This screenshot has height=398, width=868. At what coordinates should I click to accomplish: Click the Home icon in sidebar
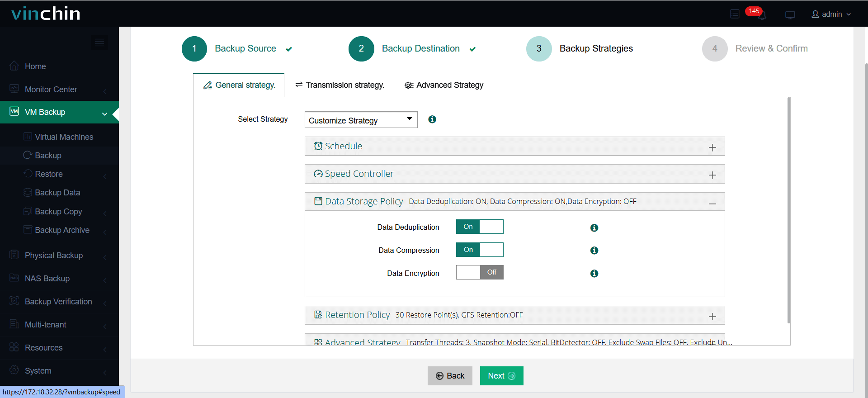(x=14, y=66)
